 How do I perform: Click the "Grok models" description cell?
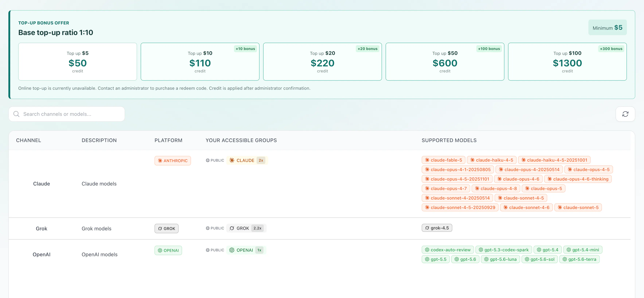click(97, 229)
